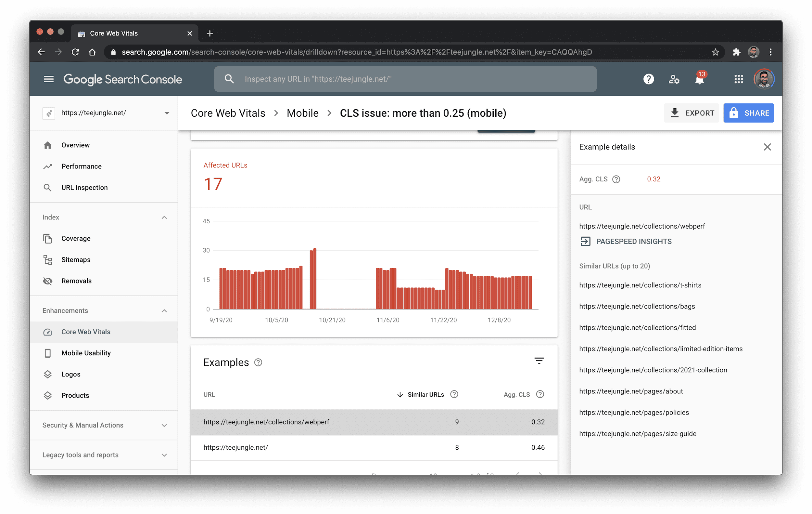
Task: Click the close button on Example details panel
Action: pyautogui.click(x=768, y=147)
